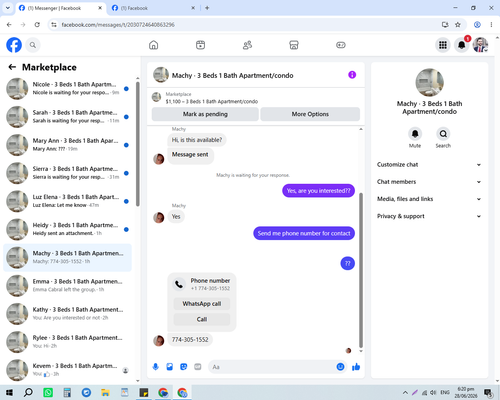Open the notifications bell
This screenshot has width=500, height=400.
pos(462,45)
